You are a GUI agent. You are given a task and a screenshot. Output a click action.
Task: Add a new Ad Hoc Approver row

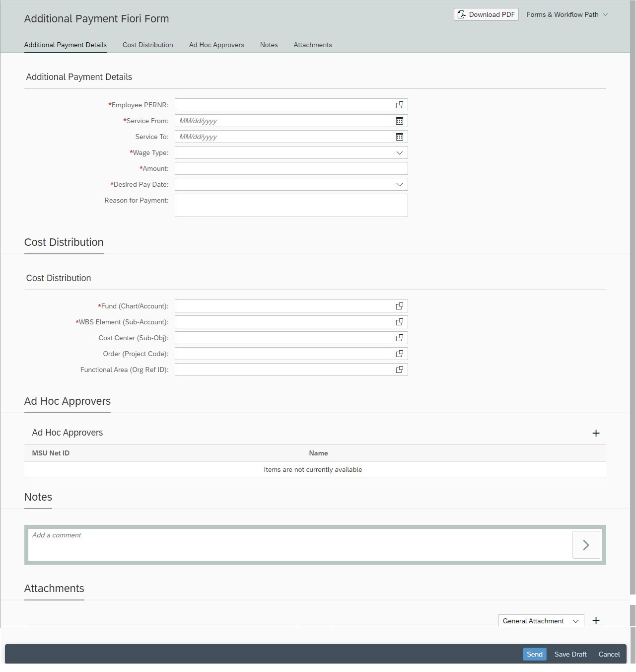tap(596, 433)
